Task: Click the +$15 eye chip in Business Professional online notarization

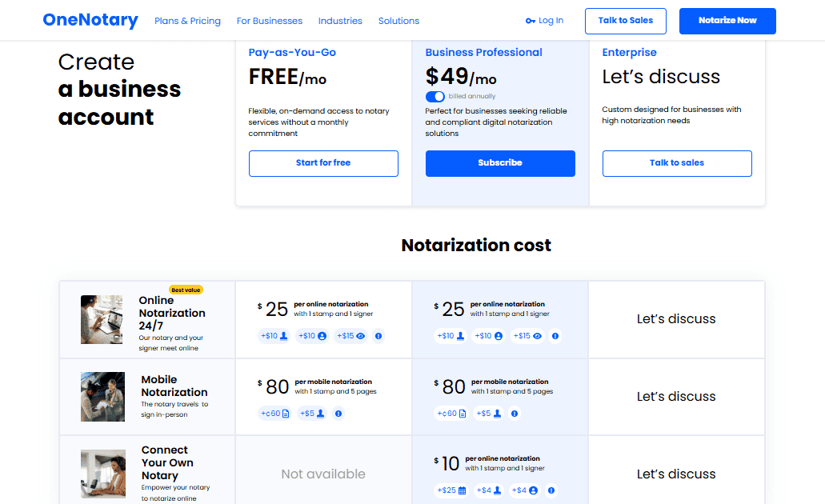Action: coord(527,336)
